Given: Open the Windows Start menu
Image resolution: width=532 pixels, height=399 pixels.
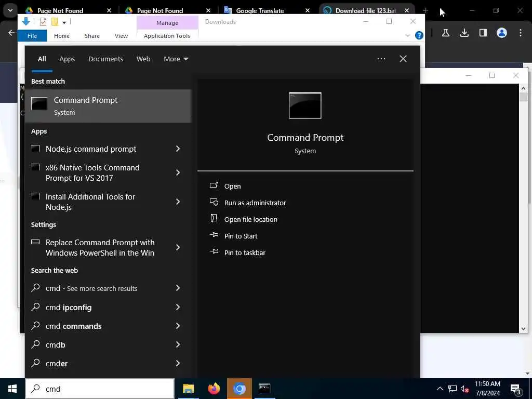Looking at the screenshot, I should [12, 389].
